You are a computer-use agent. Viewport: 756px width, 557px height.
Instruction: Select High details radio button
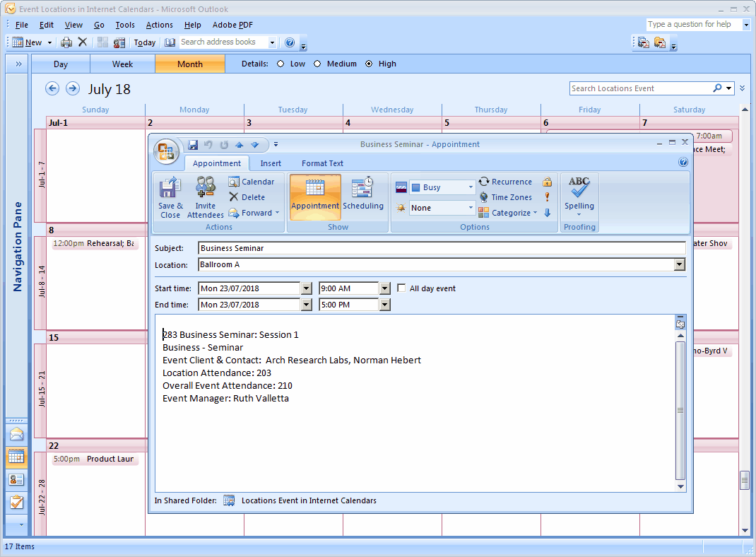point(369,64)
